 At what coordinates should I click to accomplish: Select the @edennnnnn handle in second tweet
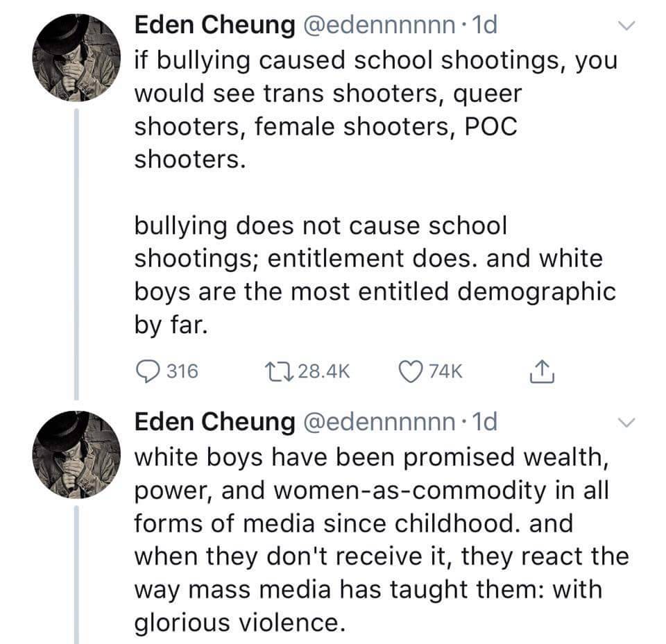point(375,421)
